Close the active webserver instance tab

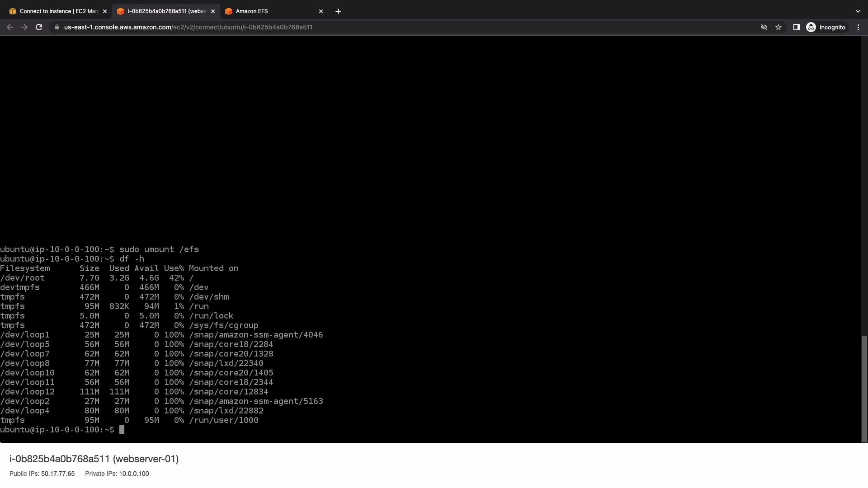pyautogui.click(x=213, y=11)
